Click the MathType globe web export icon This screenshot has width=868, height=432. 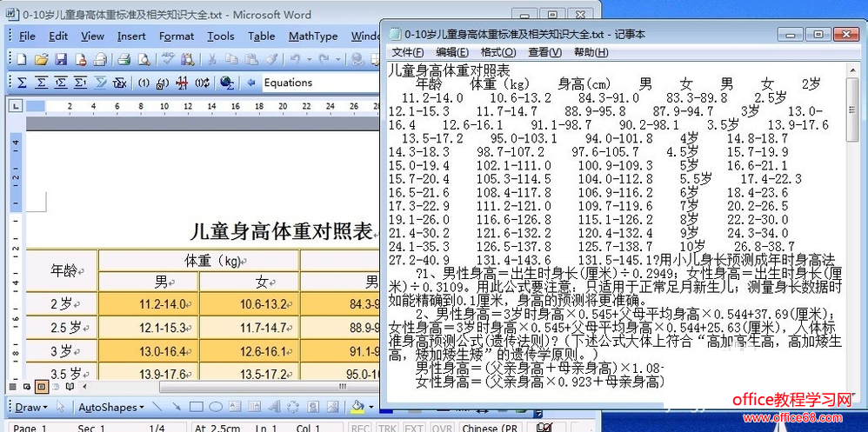[226, 83]
